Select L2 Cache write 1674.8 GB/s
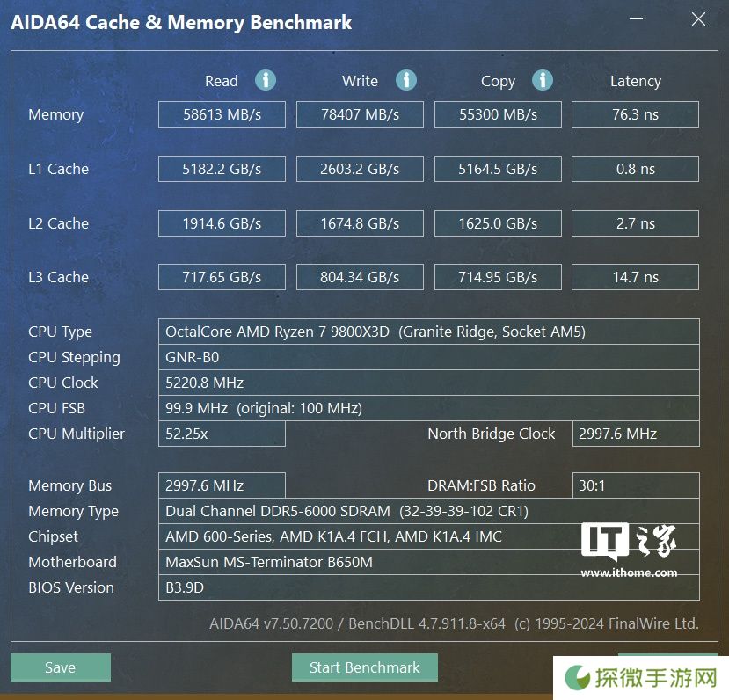Screen dimensions: 729x700 (x=360, y=223)
